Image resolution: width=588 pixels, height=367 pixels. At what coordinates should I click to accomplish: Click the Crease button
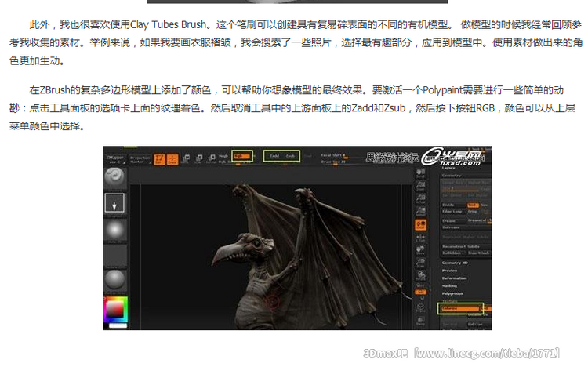453,220
